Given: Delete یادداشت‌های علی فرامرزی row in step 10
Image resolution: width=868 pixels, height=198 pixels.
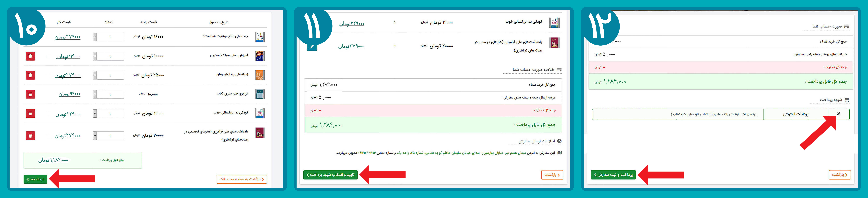Looking at the screenshot, I should click(30, 136).
